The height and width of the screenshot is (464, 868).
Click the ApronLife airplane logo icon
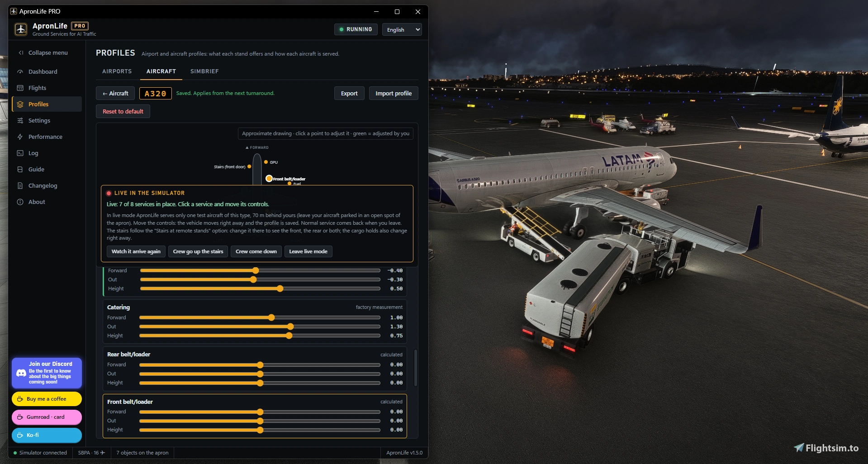pyautogui.click(x=21, y=29)
